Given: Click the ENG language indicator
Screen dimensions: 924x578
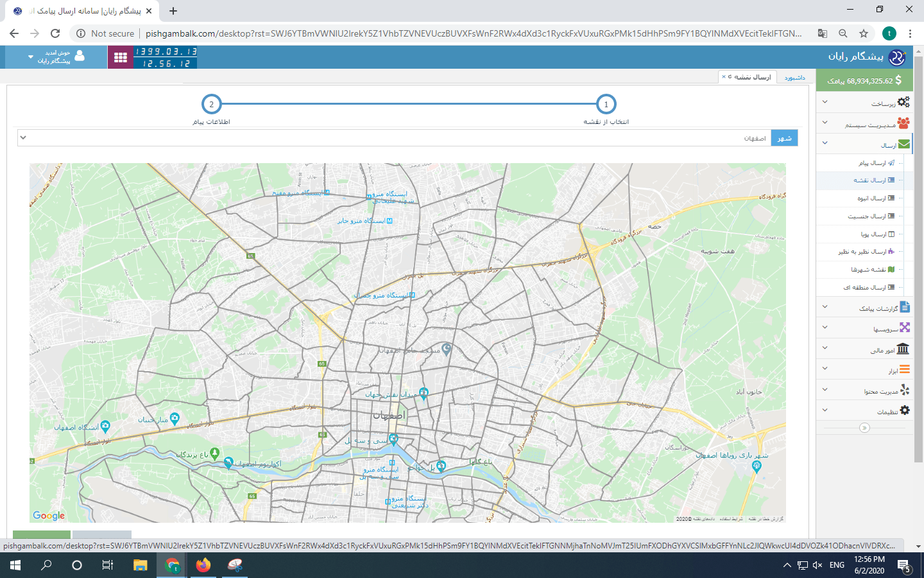Looking at the screenshot, I should tap(837, 565).
